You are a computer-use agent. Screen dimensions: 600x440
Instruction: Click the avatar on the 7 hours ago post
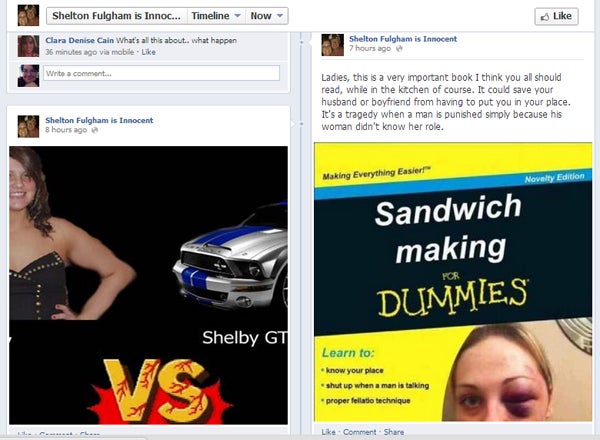[x=333, y=45]
